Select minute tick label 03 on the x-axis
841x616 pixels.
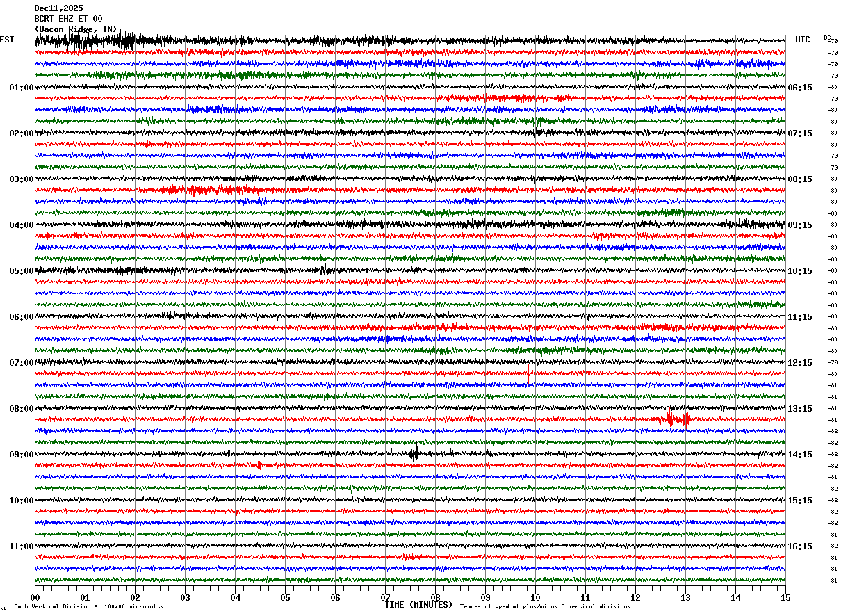(185, 597)
